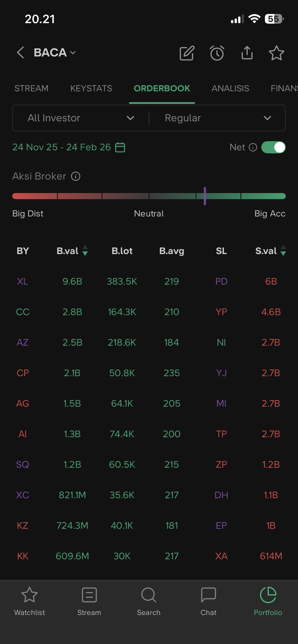
Task: Sort by B.val column arrows
Action: coord(85,251)
